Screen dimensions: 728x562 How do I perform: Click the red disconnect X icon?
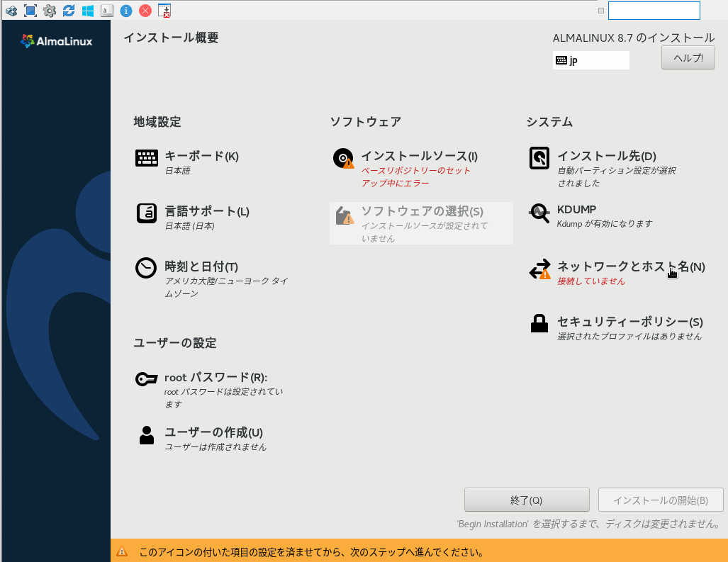tap(145, 10)
